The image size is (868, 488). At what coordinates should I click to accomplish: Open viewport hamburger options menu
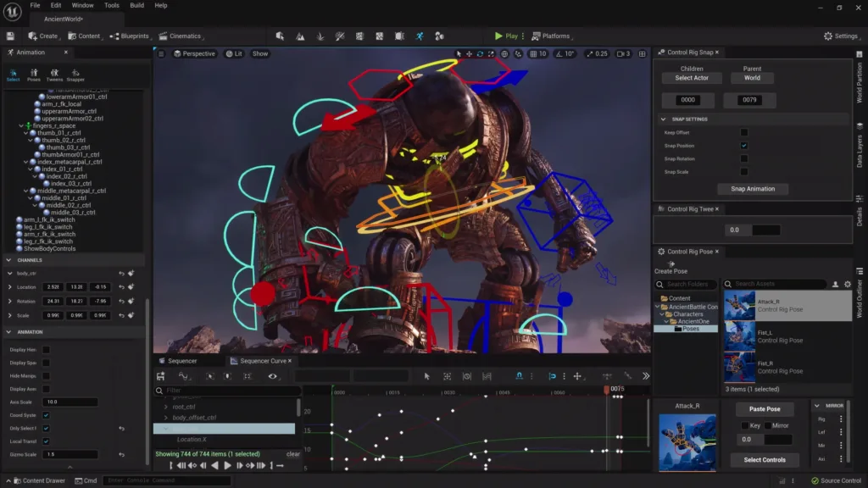[161, 53]
